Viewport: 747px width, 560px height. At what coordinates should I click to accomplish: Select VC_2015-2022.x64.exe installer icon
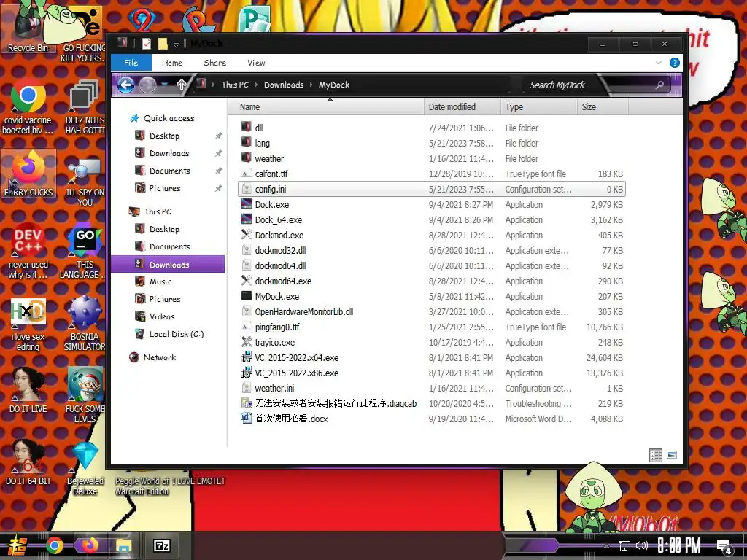(247, 357)
